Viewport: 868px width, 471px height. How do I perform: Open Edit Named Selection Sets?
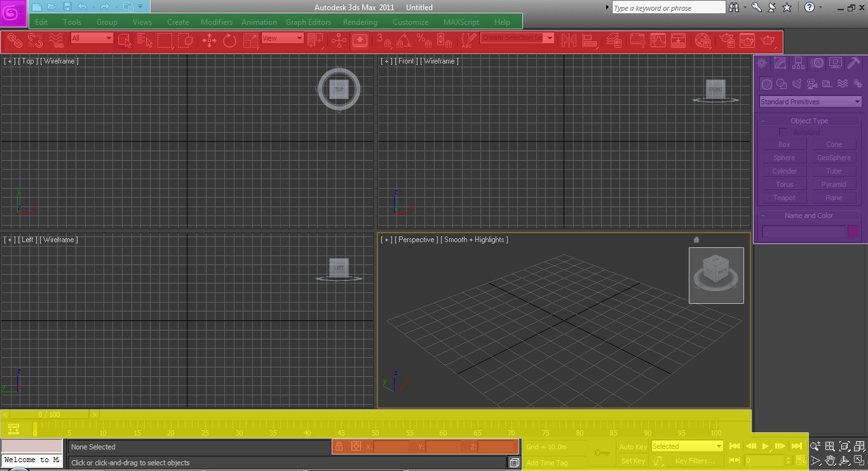[x=468, y=41]
